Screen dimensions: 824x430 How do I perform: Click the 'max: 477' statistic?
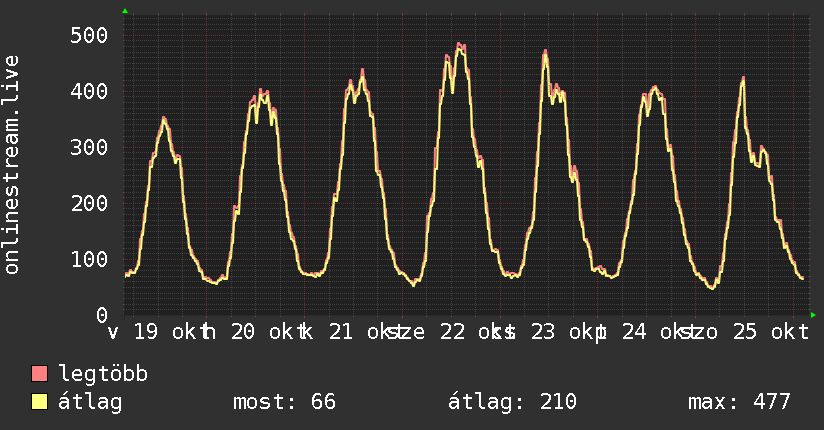click(x=739, y=402)
